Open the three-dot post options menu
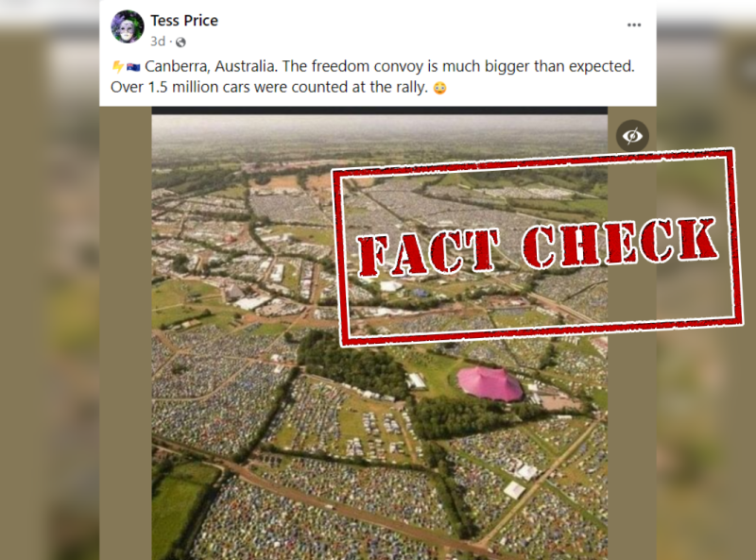Image resolution: width=756 pixels, height=560 pixels. 633,25
